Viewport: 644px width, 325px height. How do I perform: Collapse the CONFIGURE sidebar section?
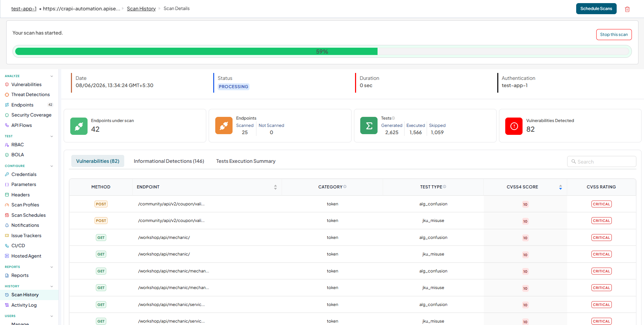(52, 166)
